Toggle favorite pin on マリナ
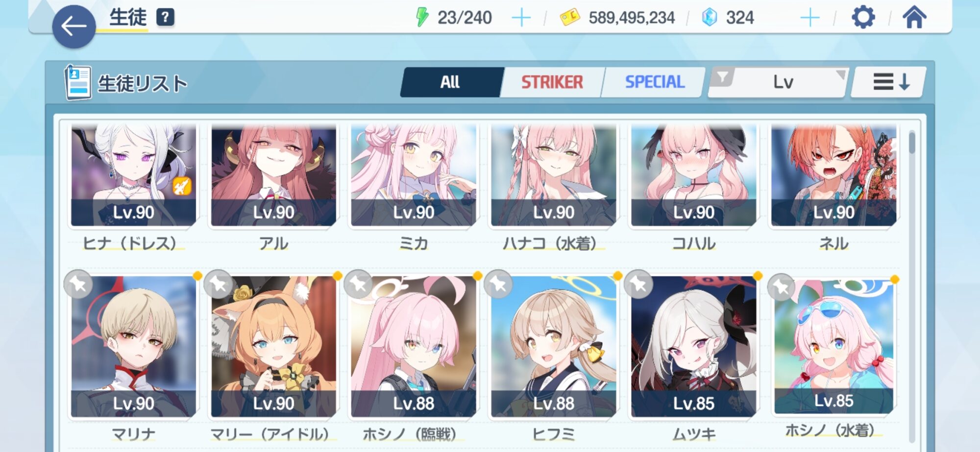980x452 pixels. [78, 284]
